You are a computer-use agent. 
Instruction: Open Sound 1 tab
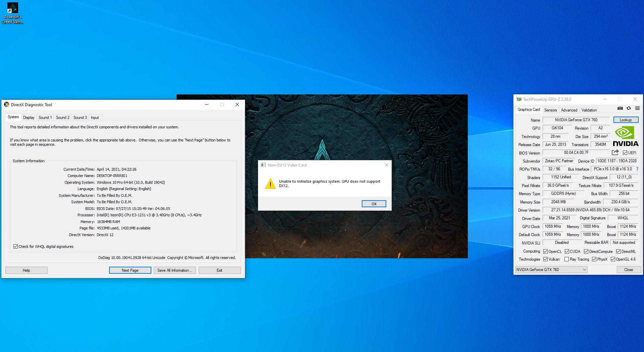coord(45,118)
